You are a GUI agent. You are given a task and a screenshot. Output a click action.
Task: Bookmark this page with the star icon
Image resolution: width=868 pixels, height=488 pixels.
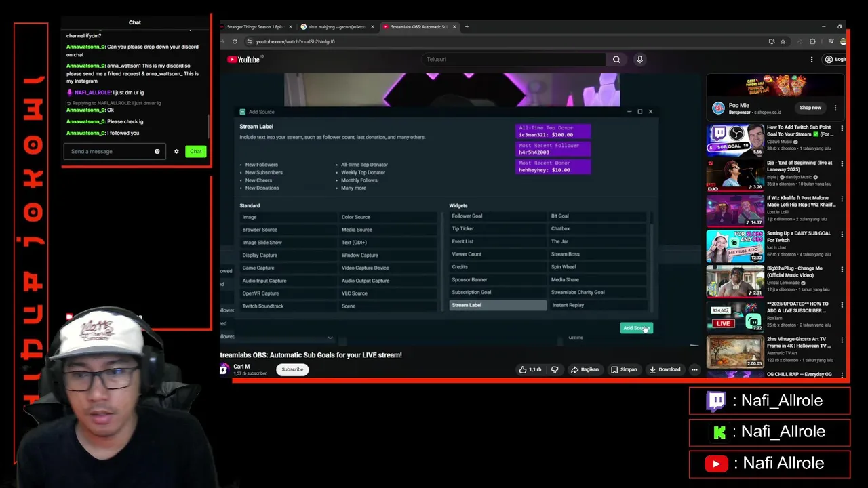coord(783,41)
